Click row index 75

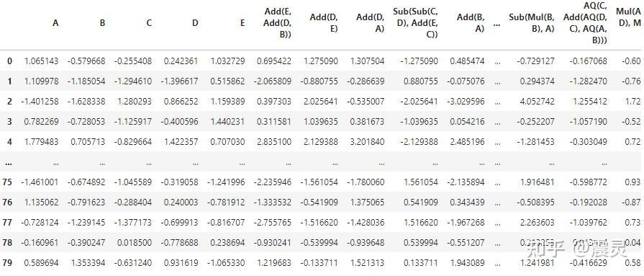point(7,182)
